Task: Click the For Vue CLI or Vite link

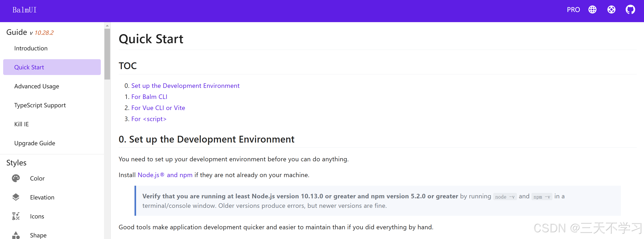Action: click(158, 108)
